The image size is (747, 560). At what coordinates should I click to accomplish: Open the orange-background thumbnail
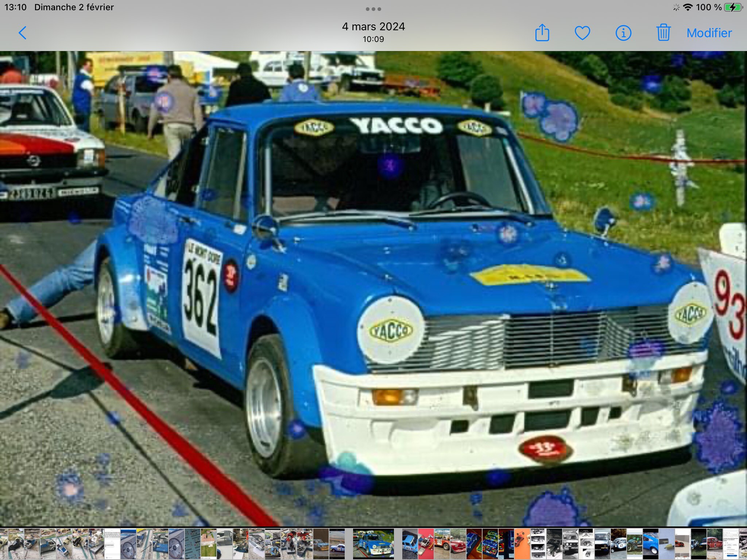point(522,544)
